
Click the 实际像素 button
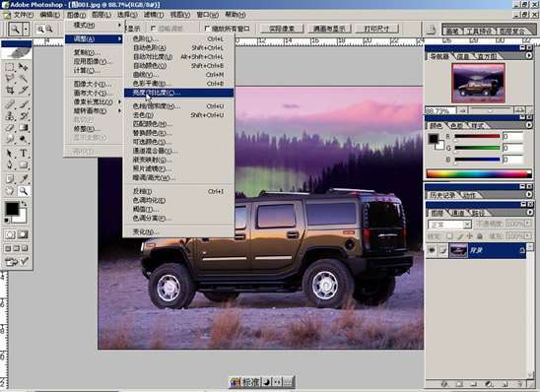pos(282,29)
